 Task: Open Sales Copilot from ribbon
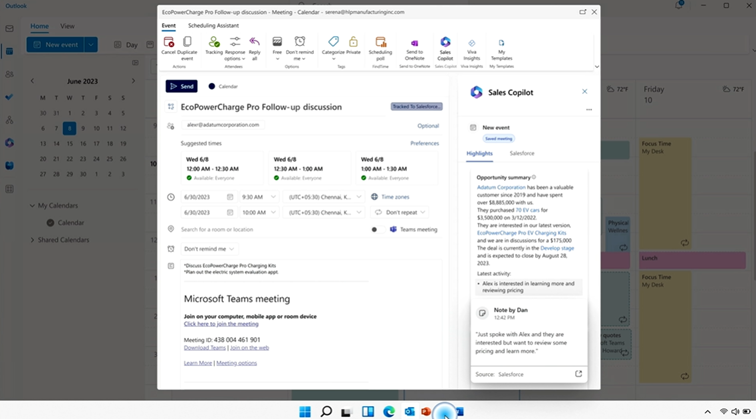coord(445,48)
